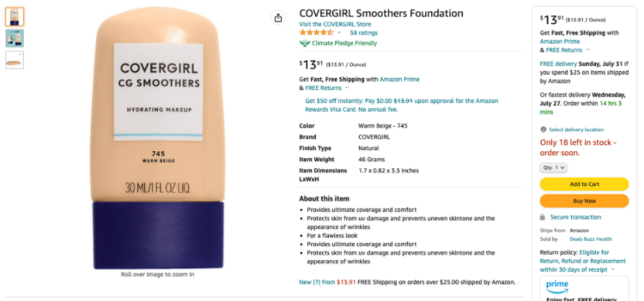Click the Climate Pledge Friendly leaf icon
This screenshot has width=644, height=301.
(x=304, y=43)
